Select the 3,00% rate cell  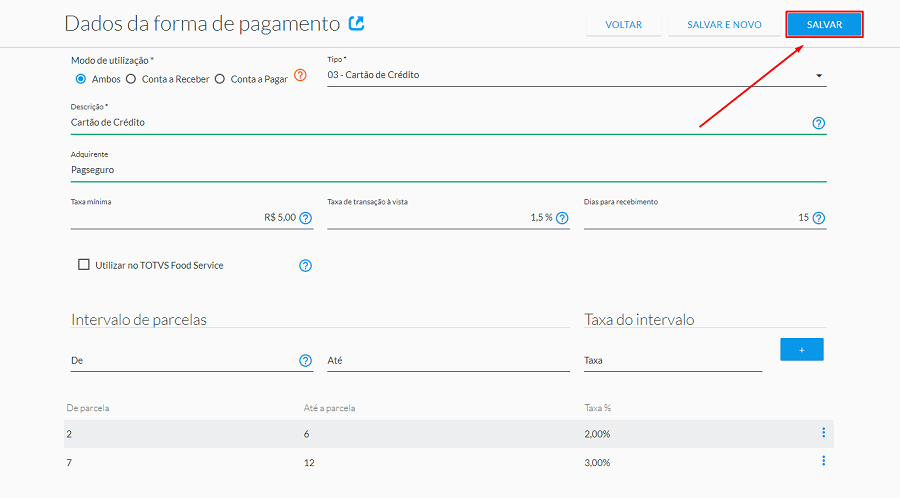tap(597, 462)
